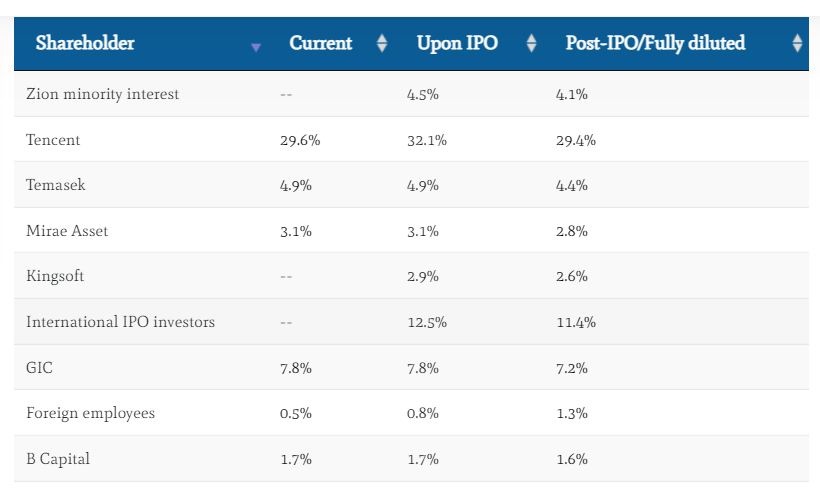Click the GIC shareholder cell
Image resolution: width=820 pixels, height=492 pixels.
[x=40, y=368]
